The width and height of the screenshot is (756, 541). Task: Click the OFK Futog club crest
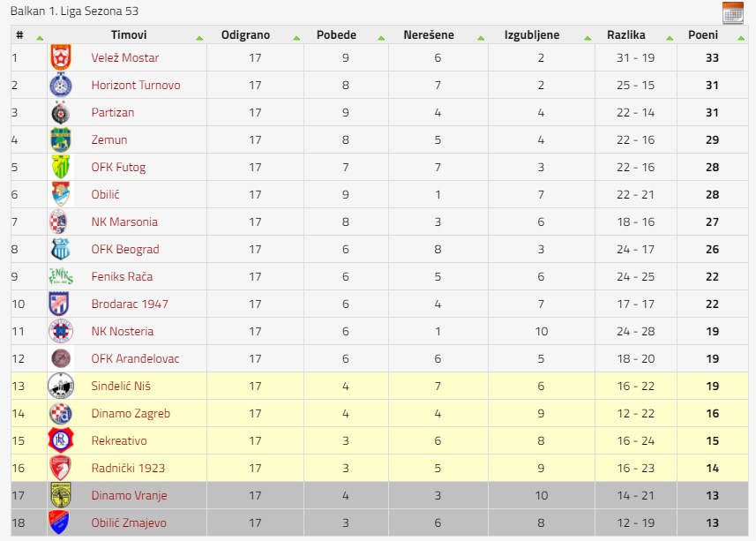61,168
